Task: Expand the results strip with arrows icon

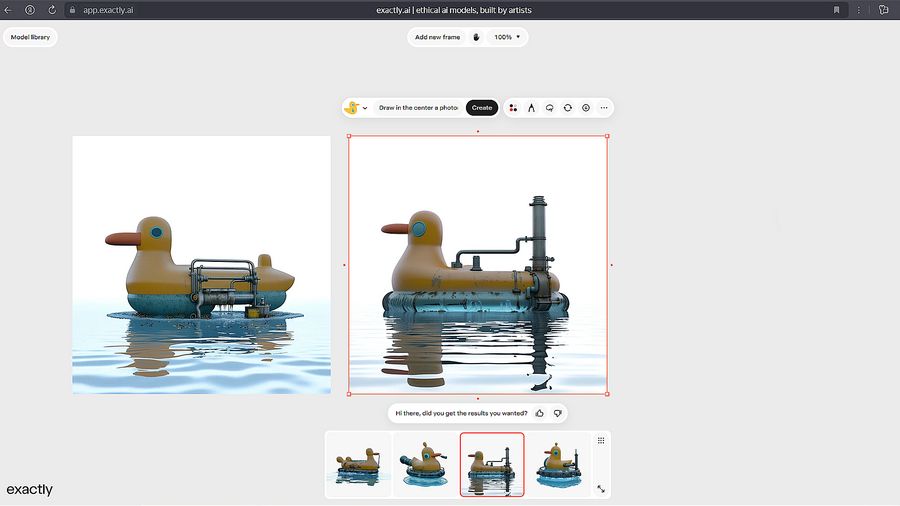Action: point(601,488)
